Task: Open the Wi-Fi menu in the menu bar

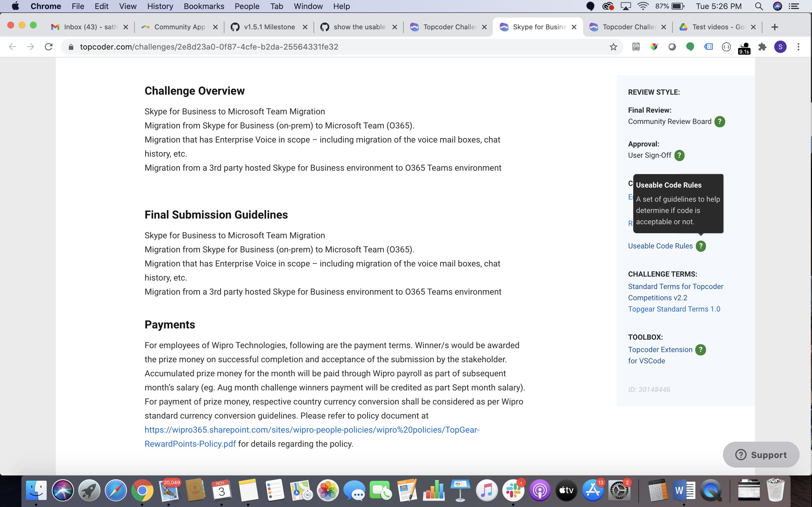Action: (643, 6)
